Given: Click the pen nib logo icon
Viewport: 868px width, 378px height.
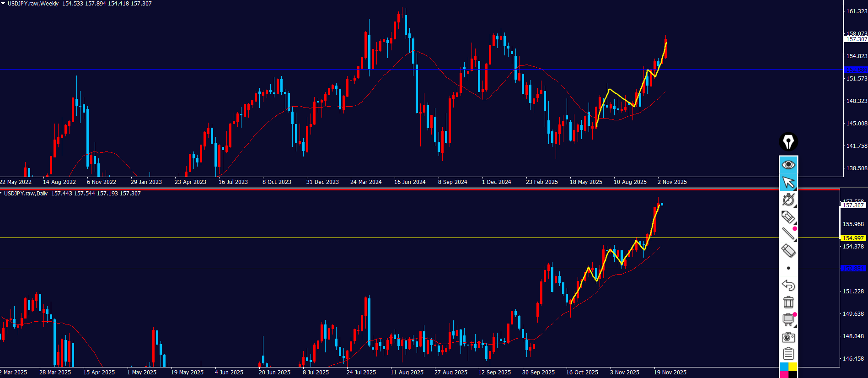Looking at the screenshot, I should [x=788, y=142].
